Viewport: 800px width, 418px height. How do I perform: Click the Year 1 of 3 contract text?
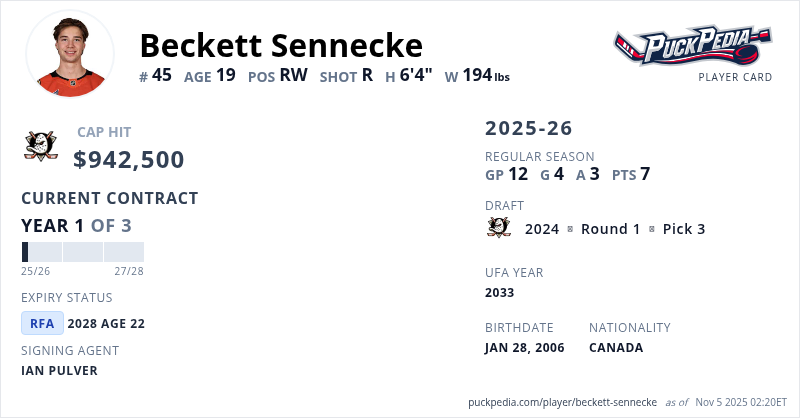[76, 225]
